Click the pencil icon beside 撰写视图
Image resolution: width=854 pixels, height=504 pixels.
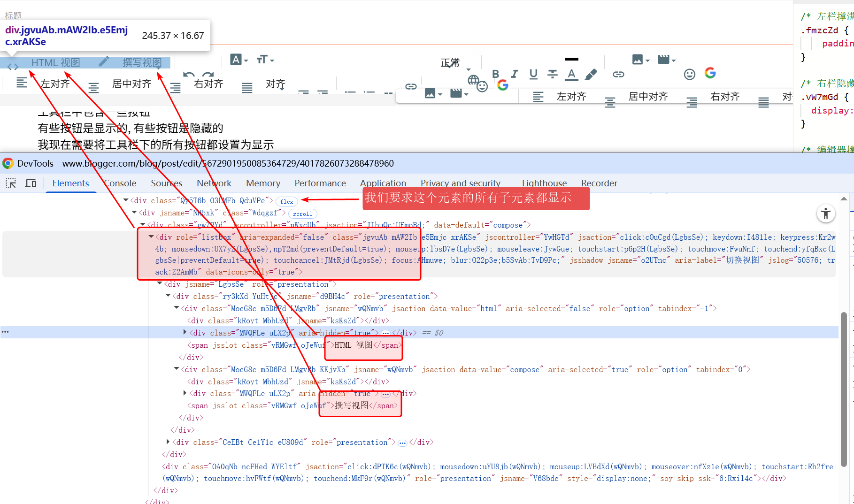(104, 61)
